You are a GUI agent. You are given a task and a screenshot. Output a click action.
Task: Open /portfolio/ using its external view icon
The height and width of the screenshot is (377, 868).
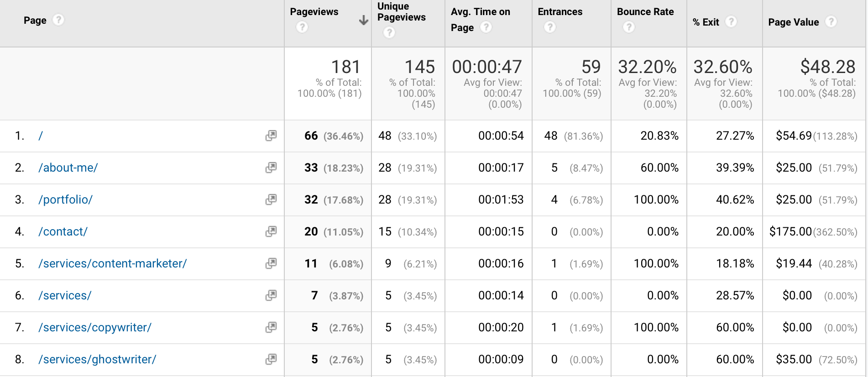[x=271, y=199]
